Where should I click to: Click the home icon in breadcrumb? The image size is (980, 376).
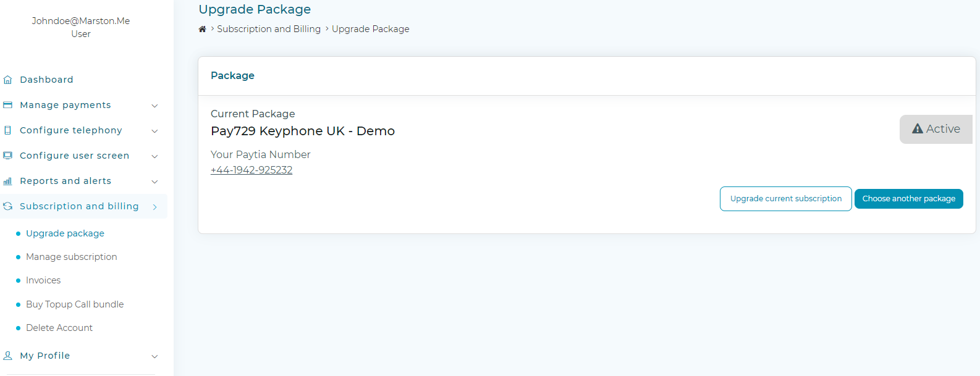[202, 29]
